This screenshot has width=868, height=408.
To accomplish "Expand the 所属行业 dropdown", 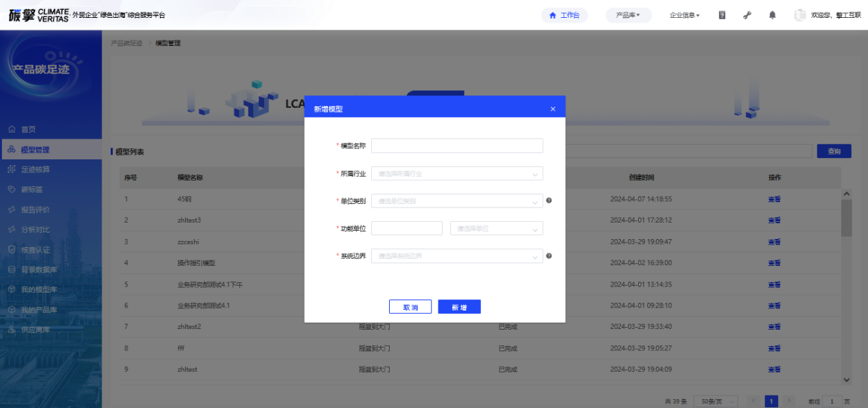I will coord(457,174).
